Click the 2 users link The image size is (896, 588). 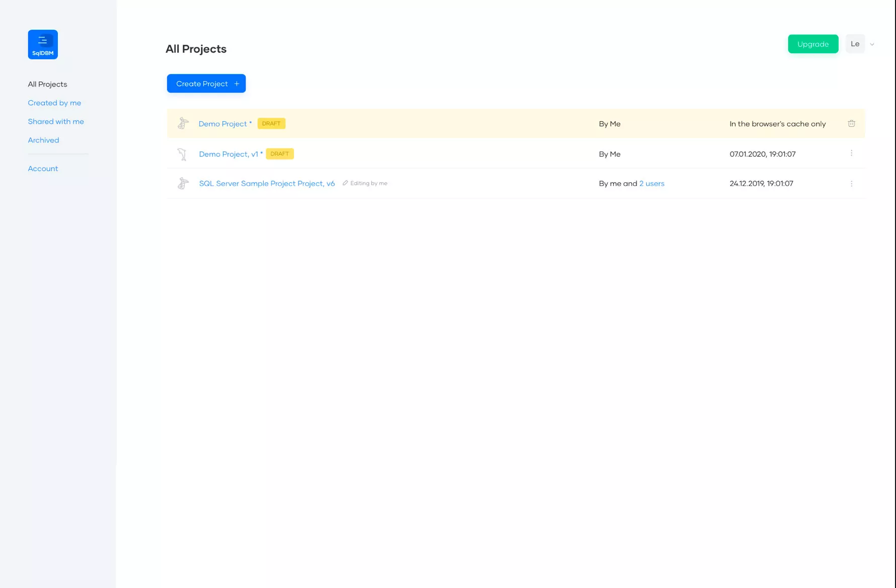(651, 184)
